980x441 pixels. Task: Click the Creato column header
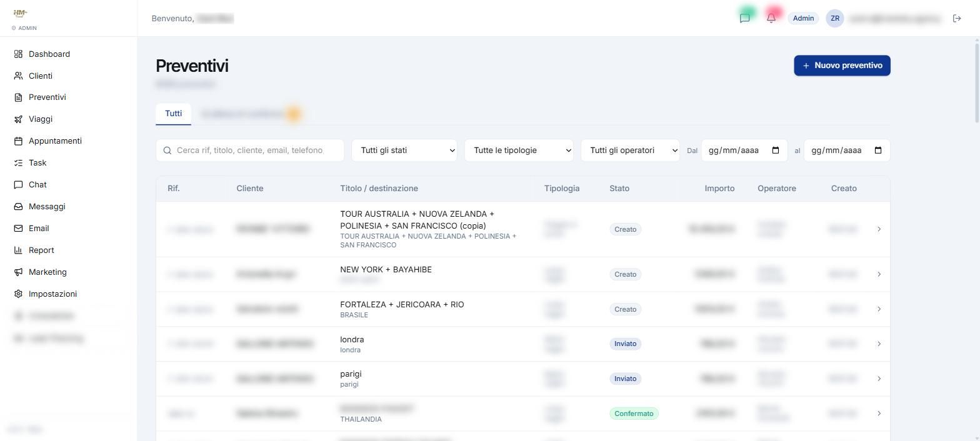click(844, 189)
